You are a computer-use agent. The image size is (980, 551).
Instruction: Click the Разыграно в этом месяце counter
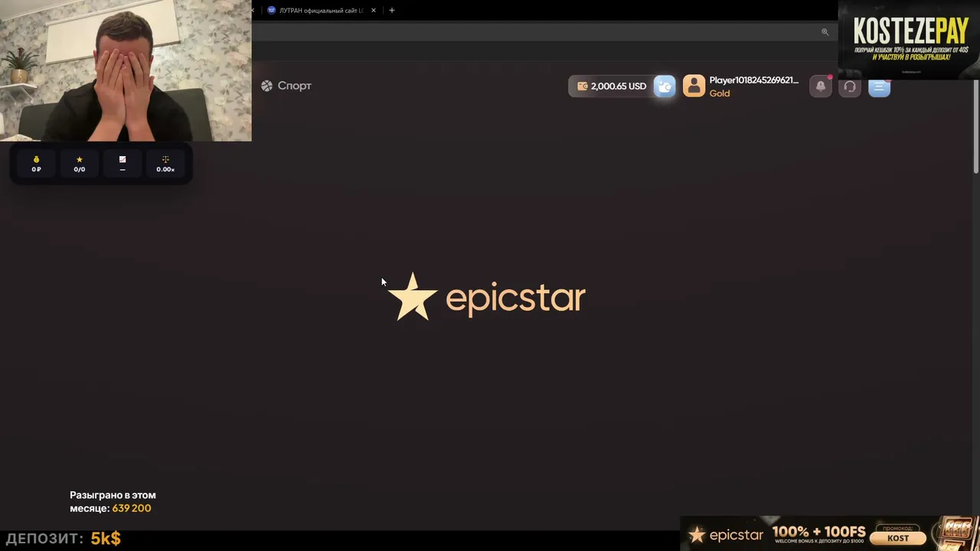(113, 501)
